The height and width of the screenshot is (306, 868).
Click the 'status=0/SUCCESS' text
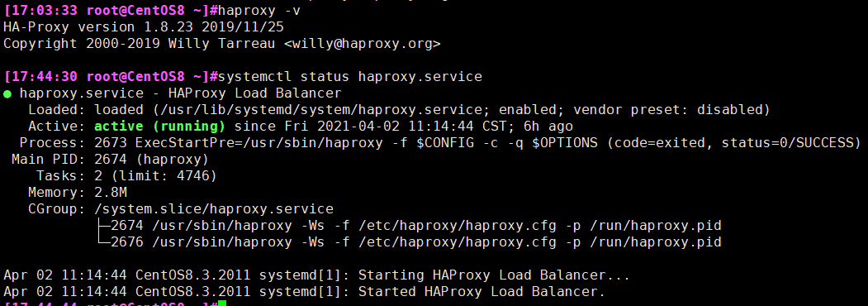coord(787,143)
